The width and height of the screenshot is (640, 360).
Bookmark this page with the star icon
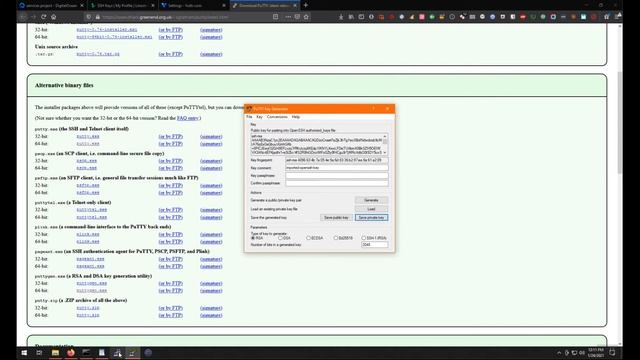point(306,17)
